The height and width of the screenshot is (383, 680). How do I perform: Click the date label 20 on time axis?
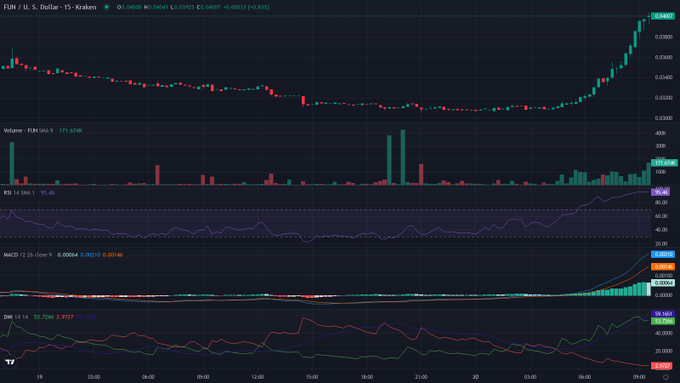(476, 377)
